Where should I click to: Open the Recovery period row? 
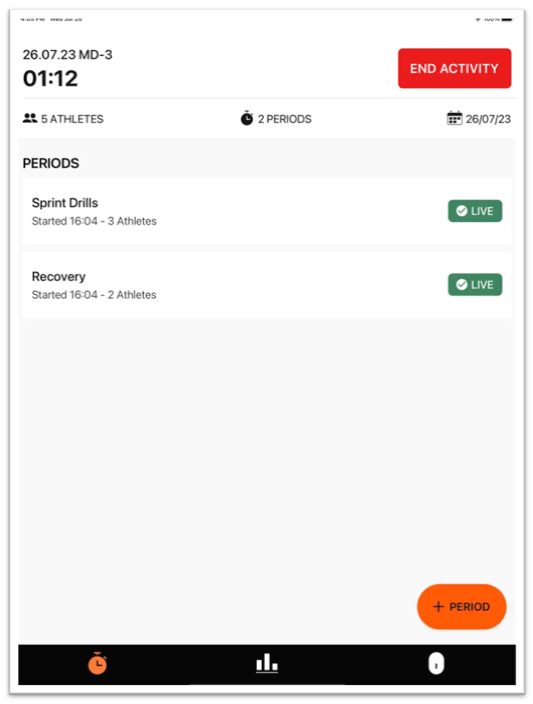tap(267, 285)
